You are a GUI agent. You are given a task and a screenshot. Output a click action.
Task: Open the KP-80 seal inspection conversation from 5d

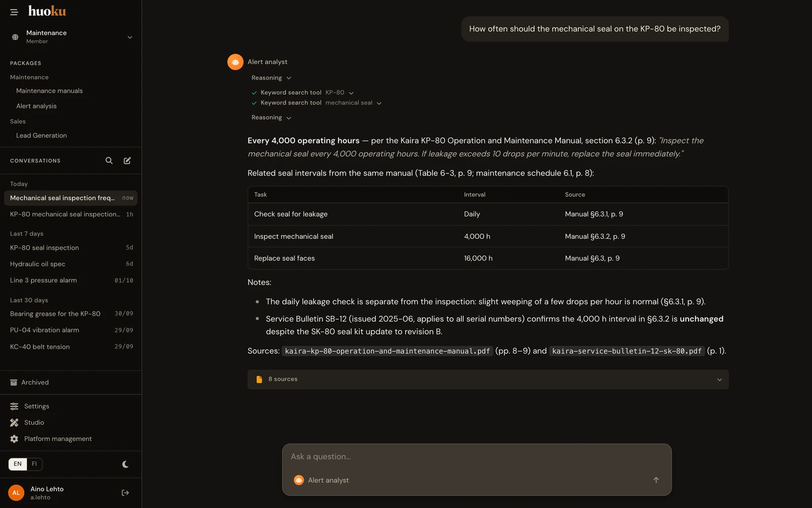pyautogui.click(x=71, y=248)
